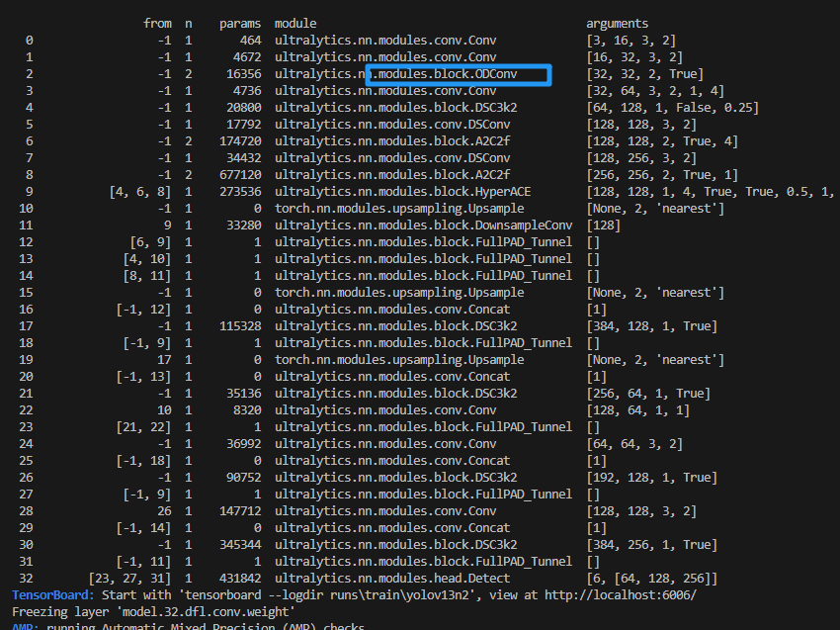Screen dimensions: 840x630
Task: Select the arguments [256, 64, 1, True]
Action: 648,394
